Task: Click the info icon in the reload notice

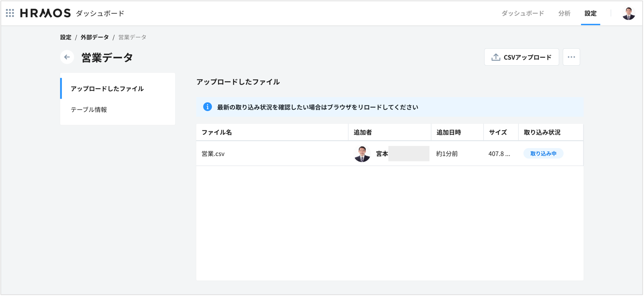Action: (208, 107)
